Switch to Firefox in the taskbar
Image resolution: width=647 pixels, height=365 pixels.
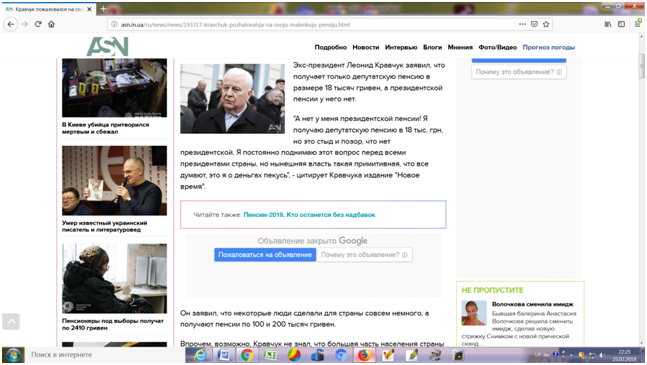[364, 355]
